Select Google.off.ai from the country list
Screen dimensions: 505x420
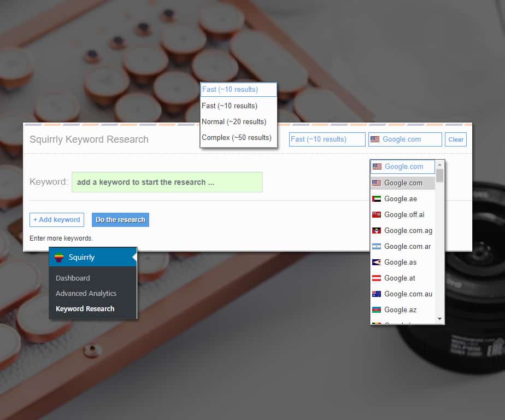tap(403, 214)
